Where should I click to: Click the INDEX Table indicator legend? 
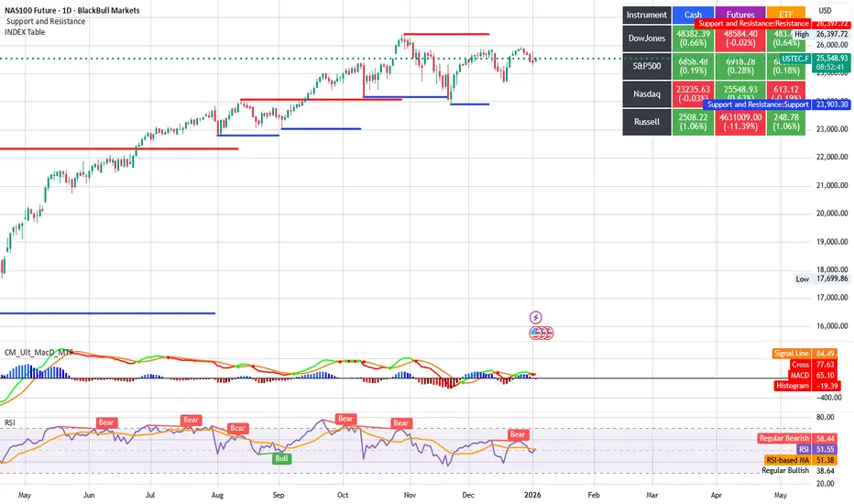[x=25, y=32]
